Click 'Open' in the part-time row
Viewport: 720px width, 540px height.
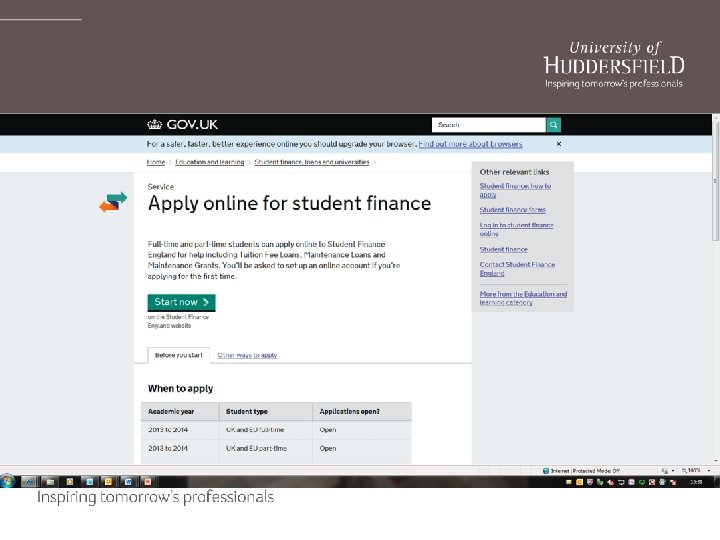pyautogui.click(x=328, y=448)
